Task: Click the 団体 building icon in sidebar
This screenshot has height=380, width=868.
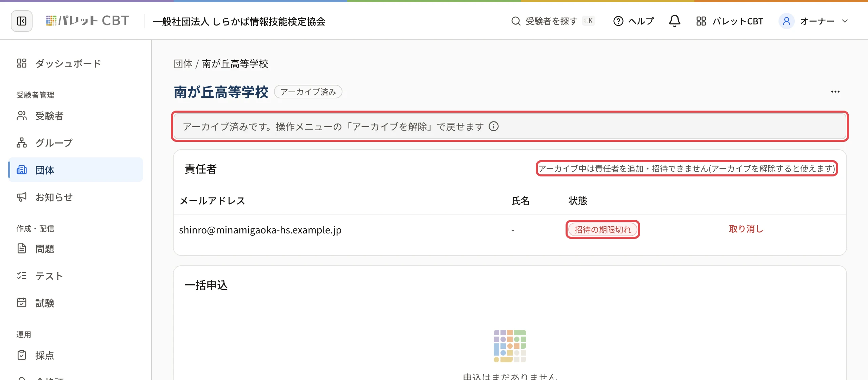Action: click(22, 170)
